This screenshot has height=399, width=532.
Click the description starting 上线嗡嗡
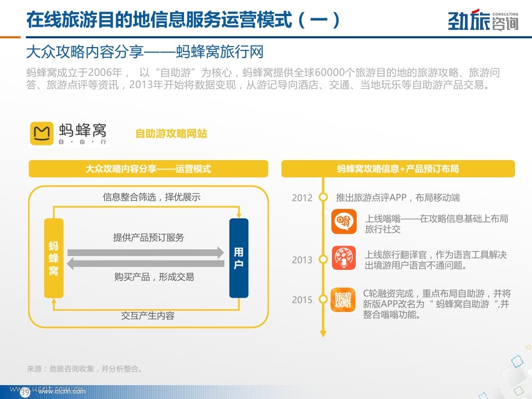436,224
